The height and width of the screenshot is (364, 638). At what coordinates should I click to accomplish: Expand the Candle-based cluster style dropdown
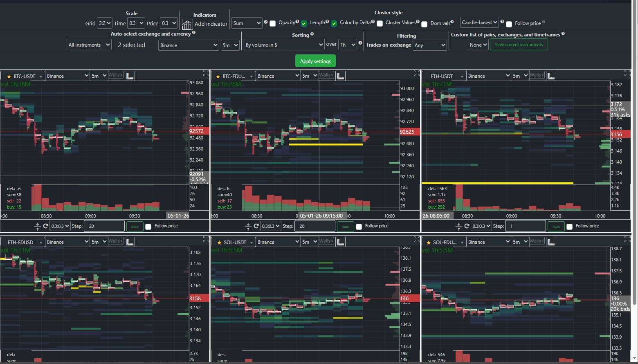pyautogui.click(x=479, y=22)
